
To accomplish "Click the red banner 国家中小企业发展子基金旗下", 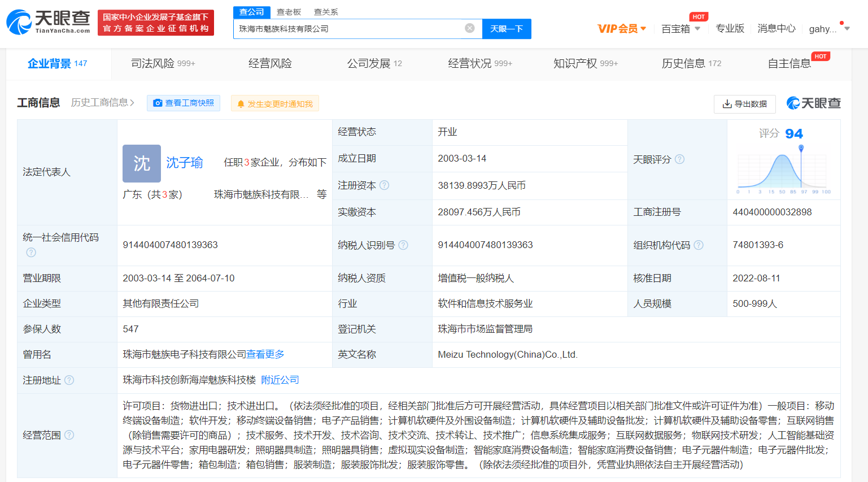I will point(156,23).
